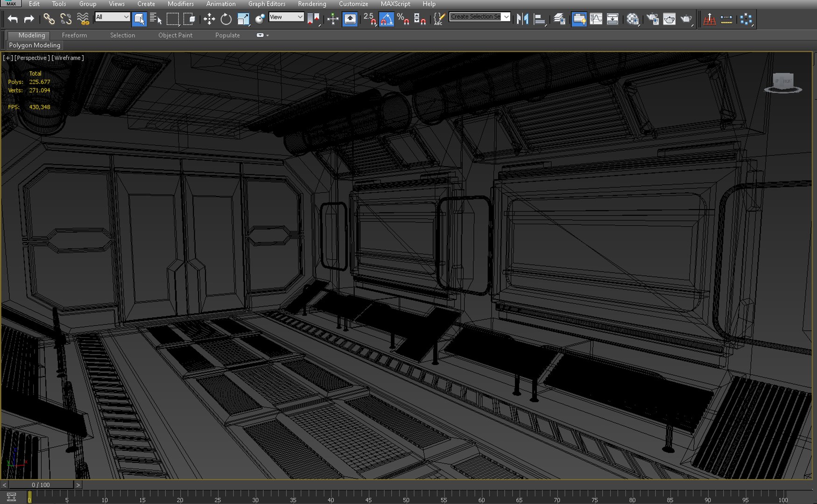Screen dimensions: 817x504
Task: Click the Undo arrow icon
Action: 13,19
